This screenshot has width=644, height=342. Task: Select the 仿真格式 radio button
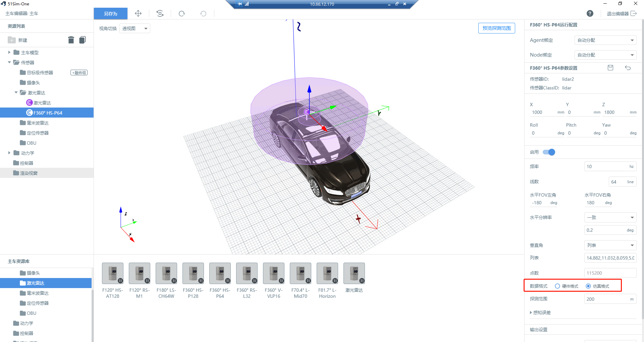click(588, 286)
